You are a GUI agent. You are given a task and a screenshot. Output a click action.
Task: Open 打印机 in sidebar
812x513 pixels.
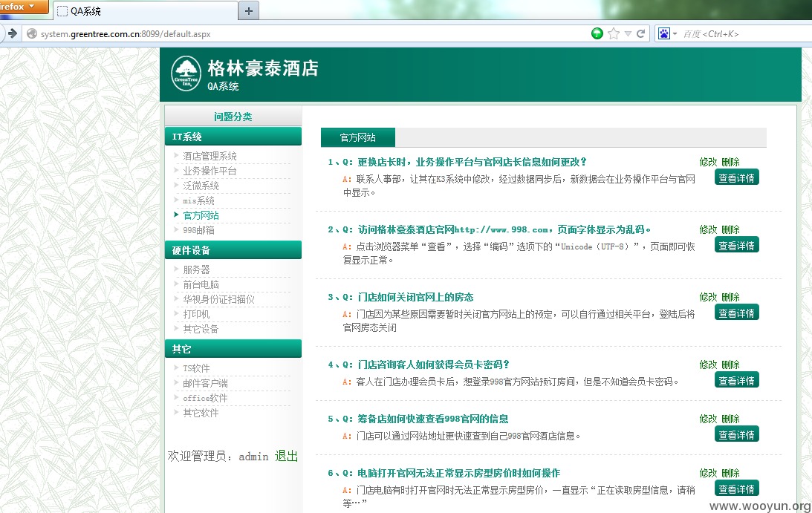click(x=196, y=314)
